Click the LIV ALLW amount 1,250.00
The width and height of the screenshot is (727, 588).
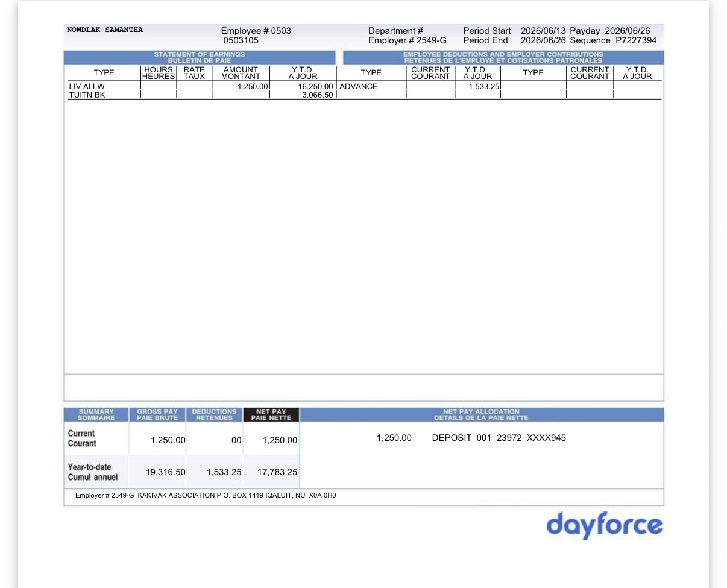pos(253,87)
